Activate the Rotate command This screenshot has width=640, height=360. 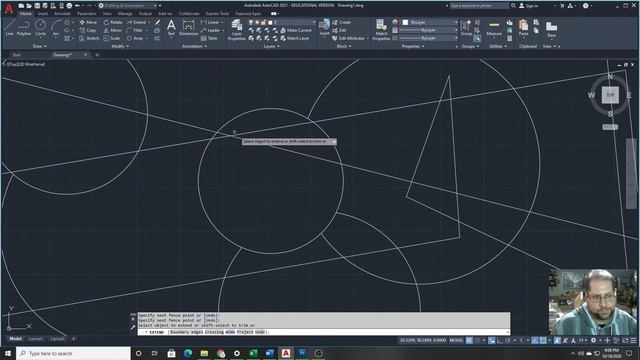(113, 22)
